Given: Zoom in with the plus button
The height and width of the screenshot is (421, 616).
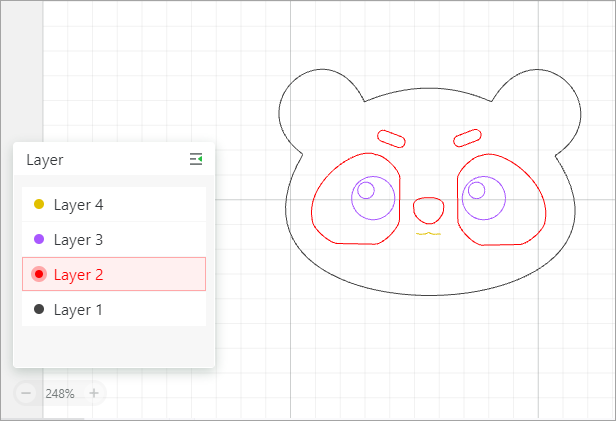Looking at the screenshot, I should coord(94,393).
